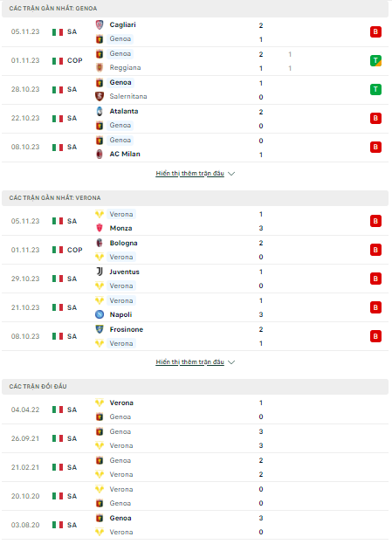Click the Reggiana club logo
The width and height of the screenshot is (392, 544).
tap(100, 67)
